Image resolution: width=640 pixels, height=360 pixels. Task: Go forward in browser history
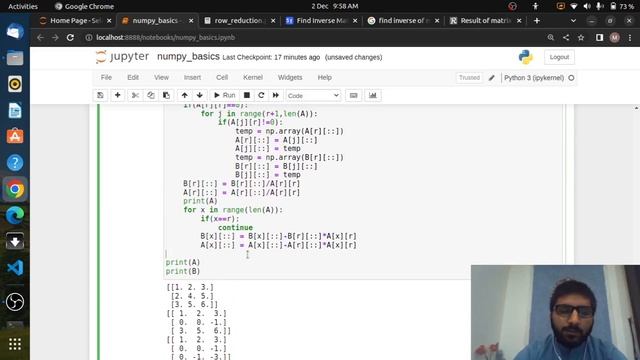(55, 38)
